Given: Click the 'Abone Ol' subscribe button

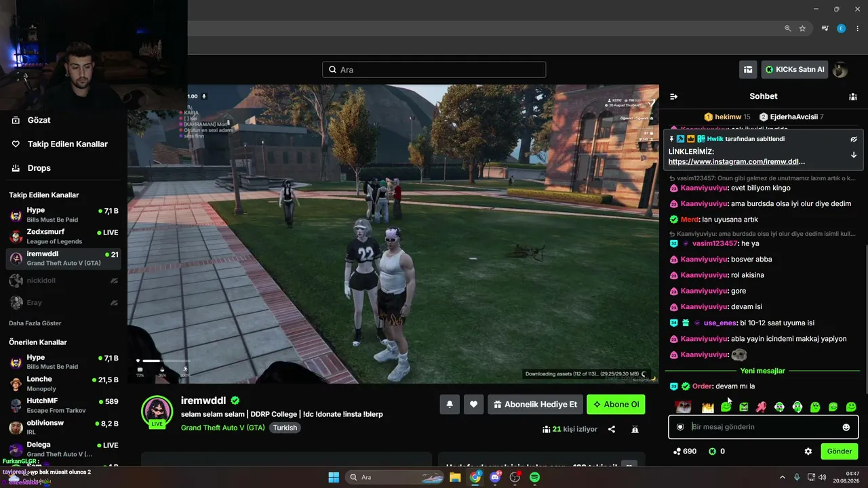Looking at the screenshot, I should click(616, 405).
